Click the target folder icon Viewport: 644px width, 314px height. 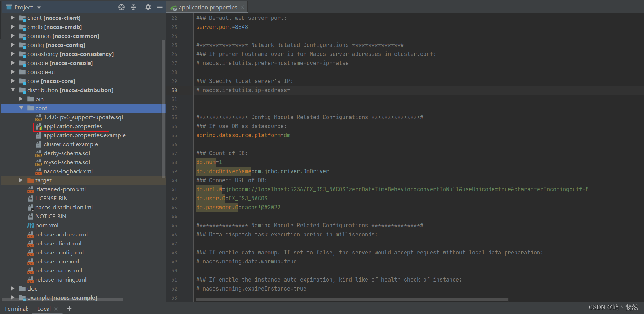[31, 180]
